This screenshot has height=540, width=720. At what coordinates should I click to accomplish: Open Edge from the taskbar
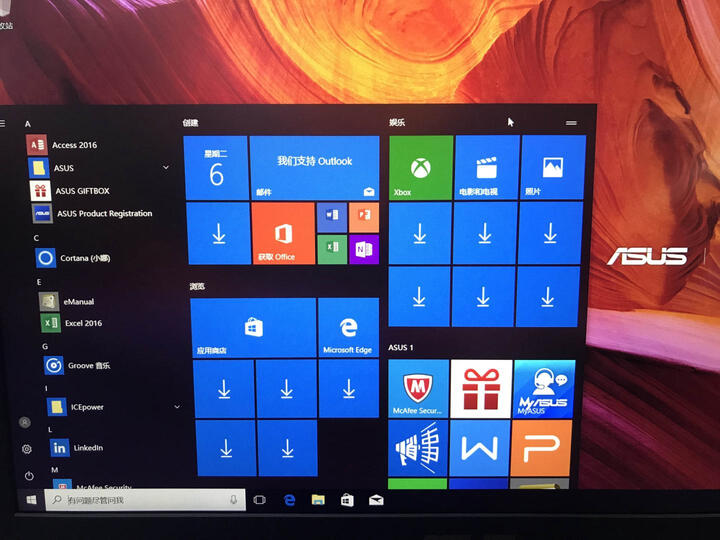point(289,500)
